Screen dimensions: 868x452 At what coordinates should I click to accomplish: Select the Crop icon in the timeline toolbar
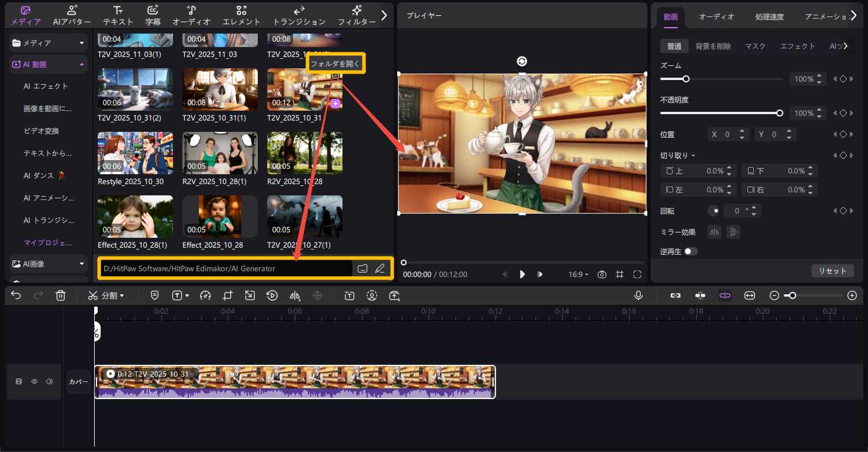pos(228,295)
